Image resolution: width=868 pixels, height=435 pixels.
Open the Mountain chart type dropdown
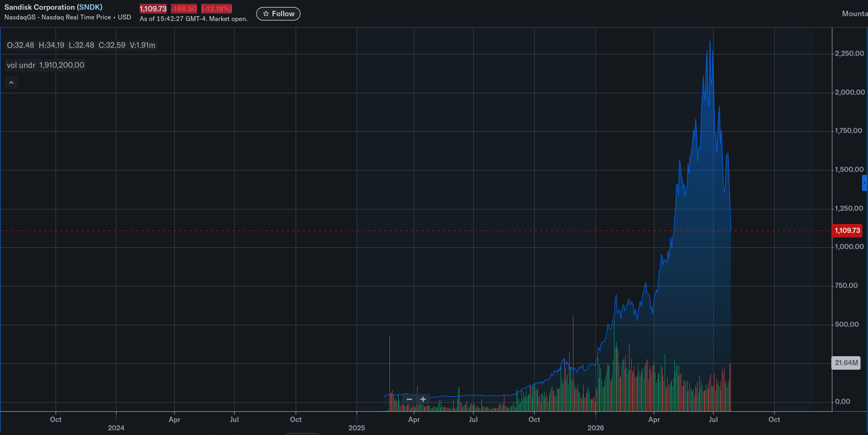coord(855,13)
